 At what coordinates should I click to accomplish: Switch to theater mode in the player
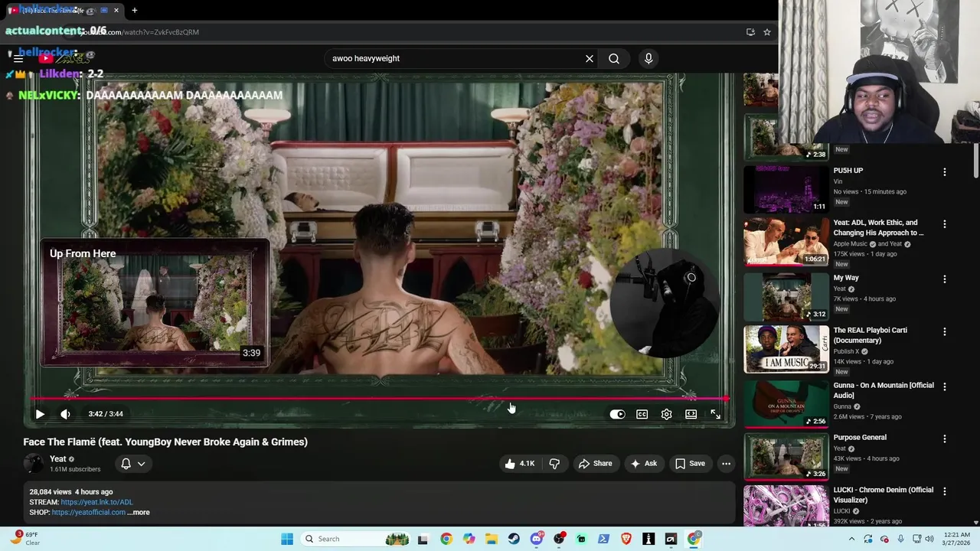click(x=691, y=414)
